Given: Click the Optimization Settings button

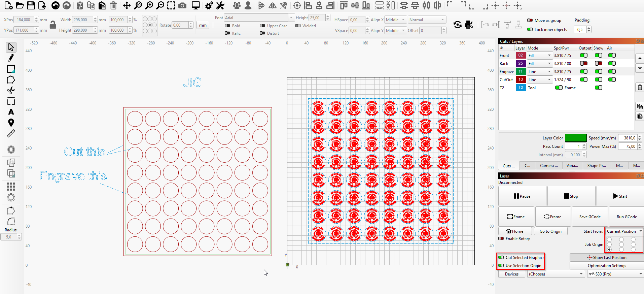Looking at the screenshot, I should pos(607,266).
